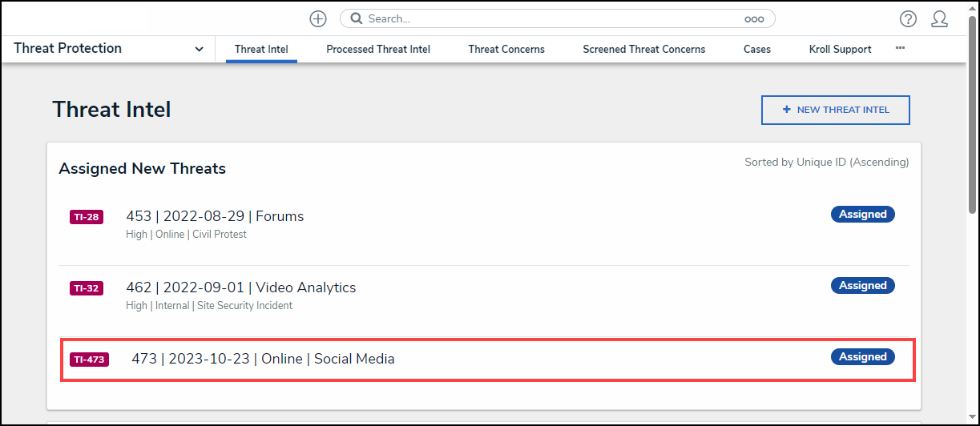Open the user profile icon
This screenshot has width=980, height=426.
coord(939,19)
